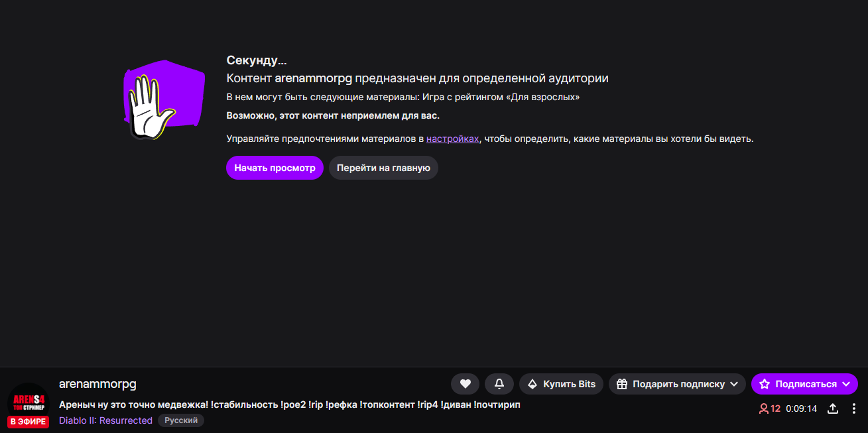Click the hand stop warning illustration
The image size is (868, 433).
click(164, 99)
